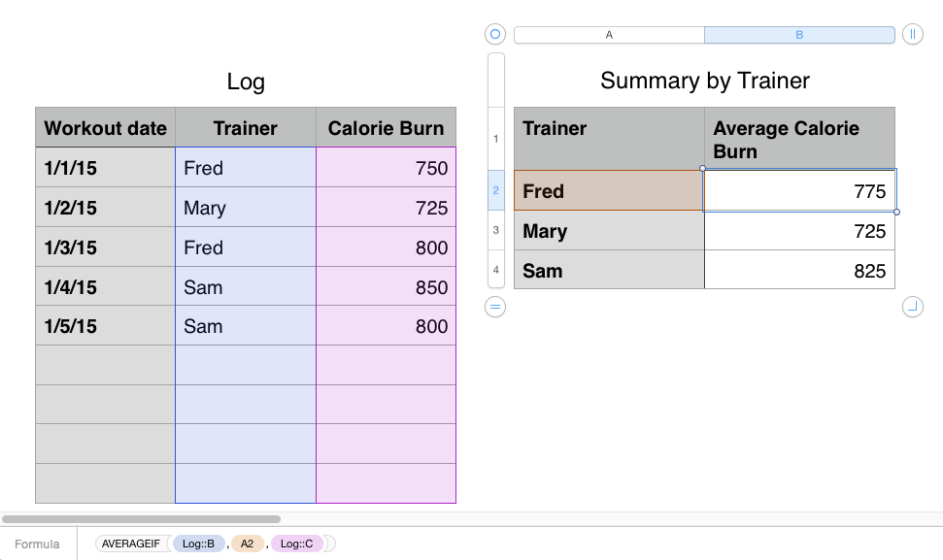Image resolution: width=943 pixels, height=560 pixels.
Task: Select column B header tab
Action: point(799,35)
